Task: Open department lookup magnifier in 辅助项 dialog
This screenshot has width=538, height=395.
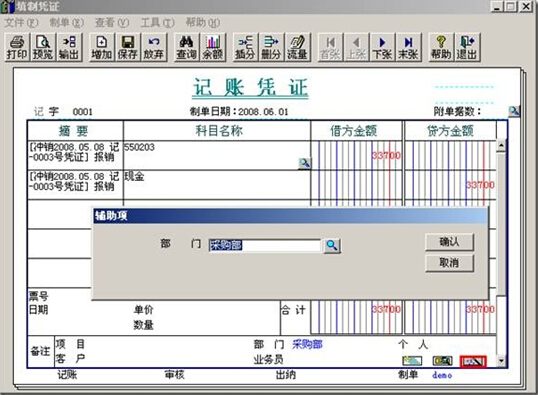Action: (x=332, y=245)
